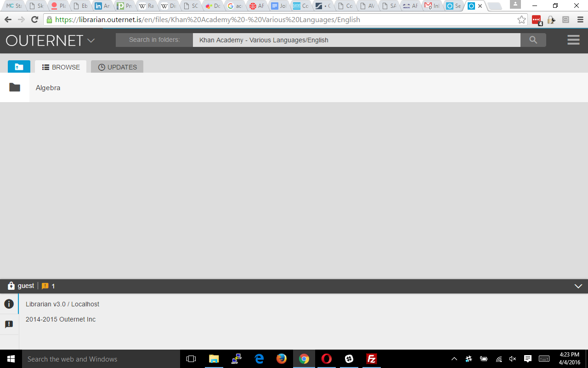
Task: Switch to the UPDATES tab
Action: click(117, 67)
